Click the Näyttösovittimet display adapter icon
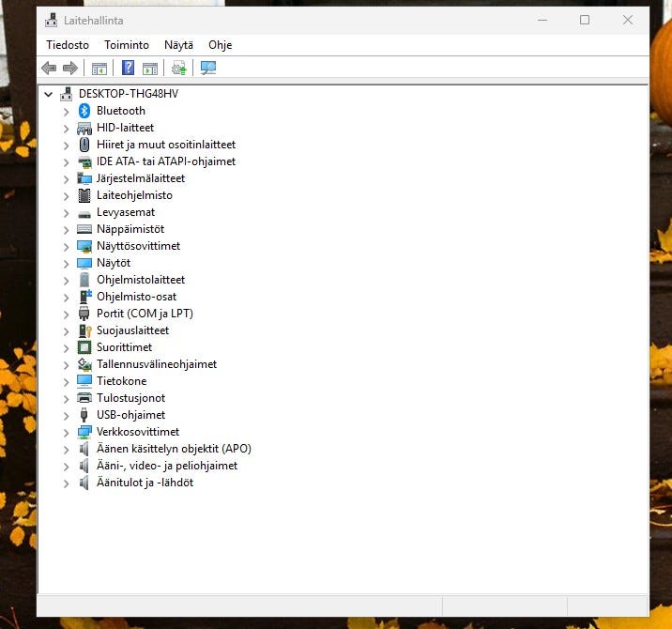The image size is (672, 629). 84,246
